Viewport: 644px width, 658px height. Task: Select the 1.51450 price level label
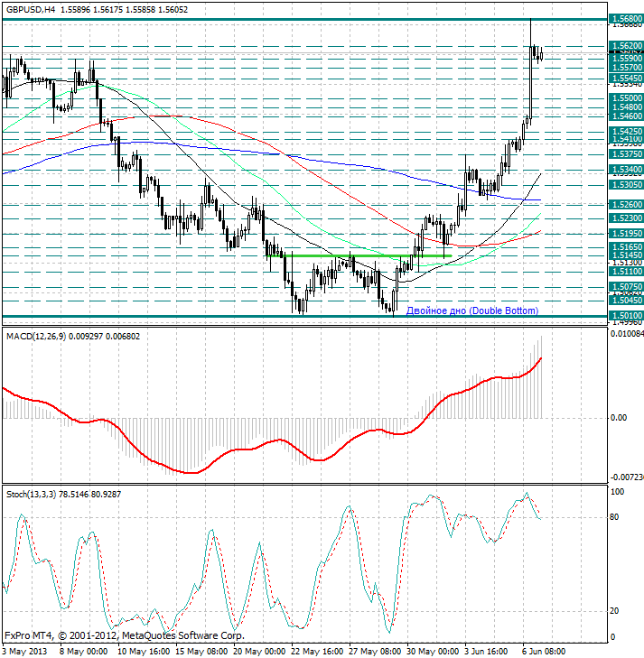pos(626,255)
